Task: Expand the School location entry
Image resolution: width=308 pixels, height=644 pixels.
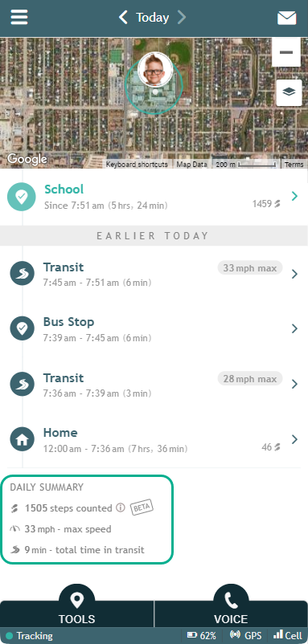Action: [x=154, y=197]
